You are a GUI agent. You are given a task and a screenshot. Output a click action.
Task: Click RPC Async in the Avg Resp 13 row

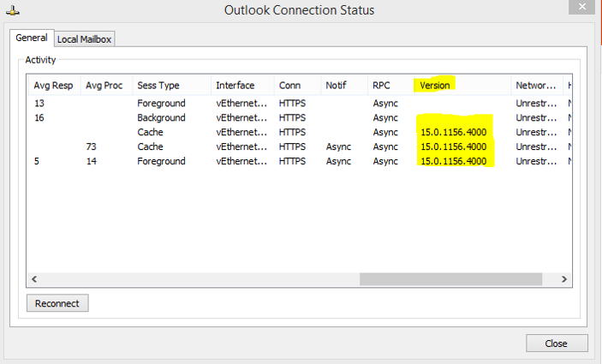point(385,104)
